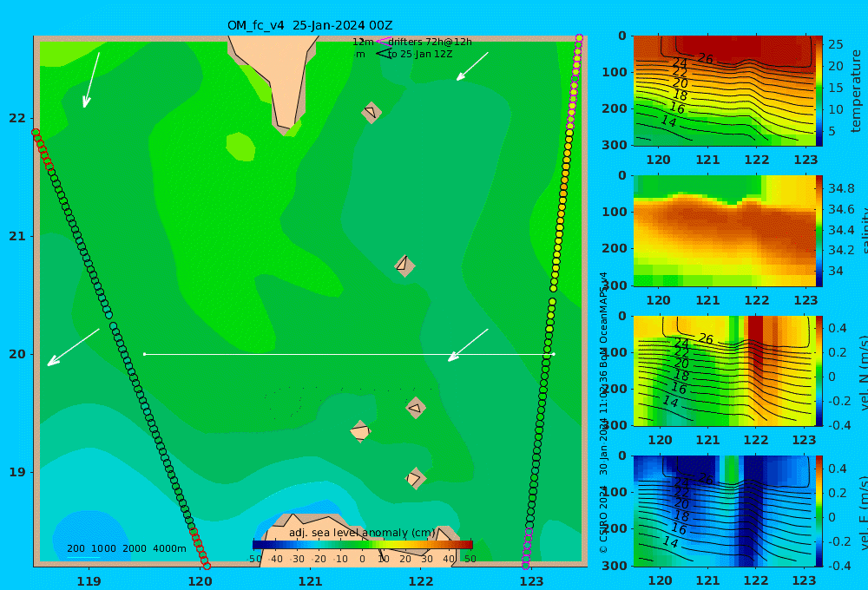Click the '34' tick on salinity color bar
868x590 pixels.
[836, 272]
